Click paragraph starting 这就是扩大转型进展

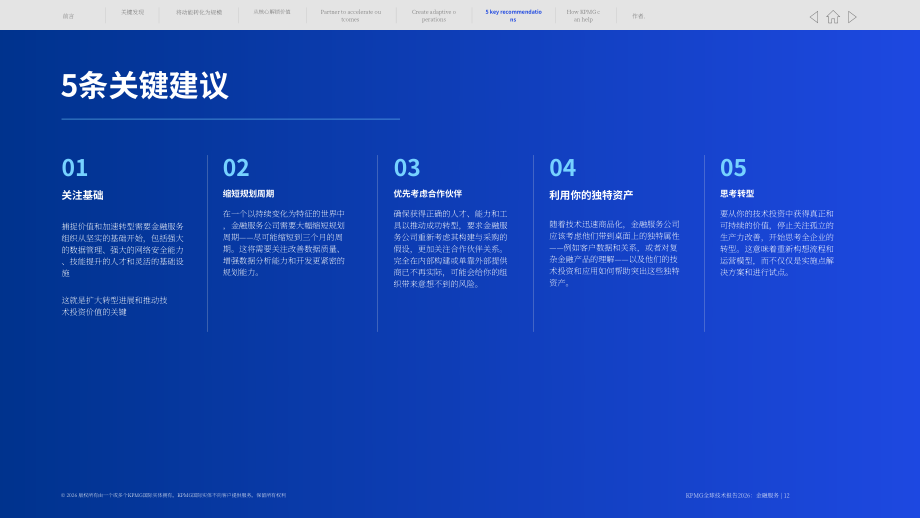coord(114,306)
